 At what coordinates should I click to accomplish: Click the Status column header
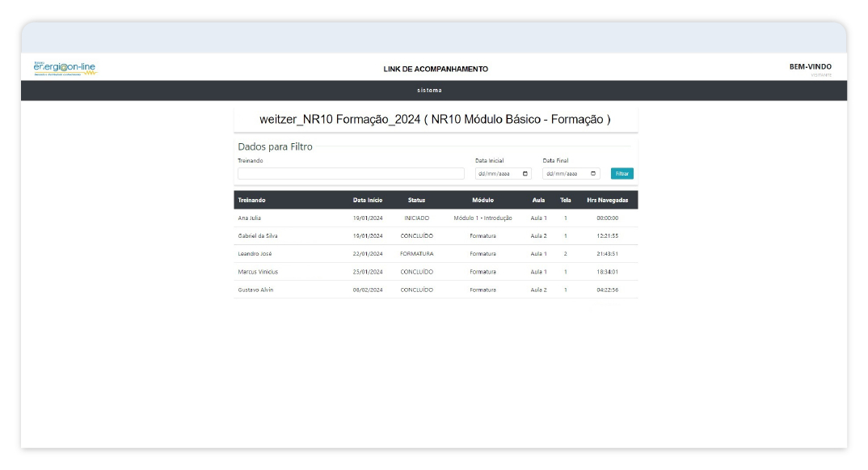(416, 200)
